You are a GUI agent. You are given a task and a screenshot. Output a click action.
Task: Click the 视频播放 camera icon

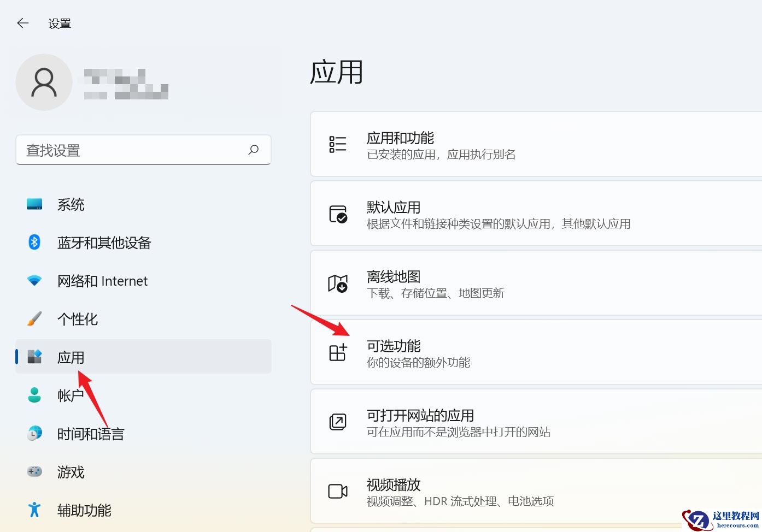coord(338,491)
